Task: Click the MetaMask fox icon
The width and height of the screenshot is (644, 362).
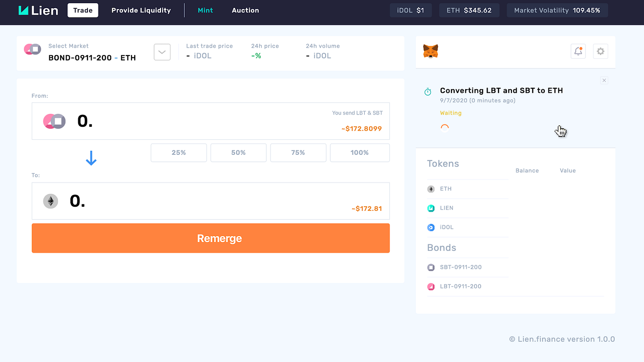Action: point(431,51)
